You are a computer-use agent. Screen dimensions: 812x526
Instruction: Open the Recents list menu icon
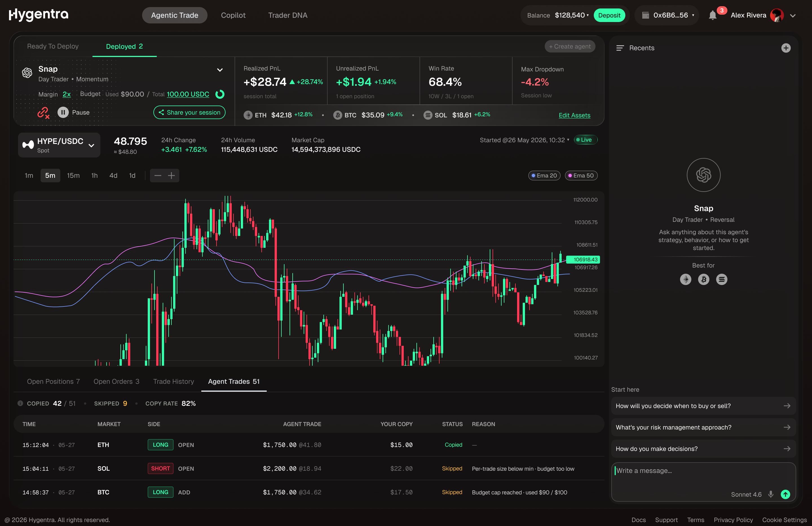pyautogui.click(x=620, y=48)
